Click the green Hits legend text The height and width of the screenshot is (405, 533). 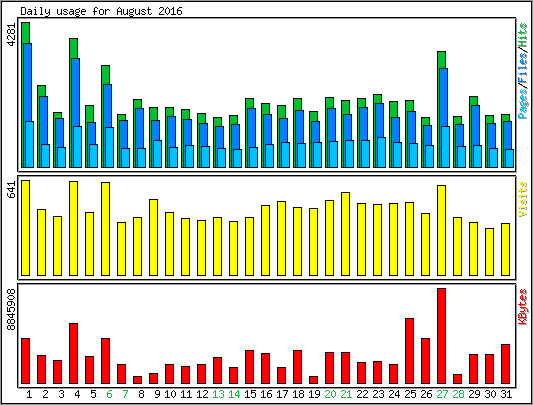(x=523, y=36)
